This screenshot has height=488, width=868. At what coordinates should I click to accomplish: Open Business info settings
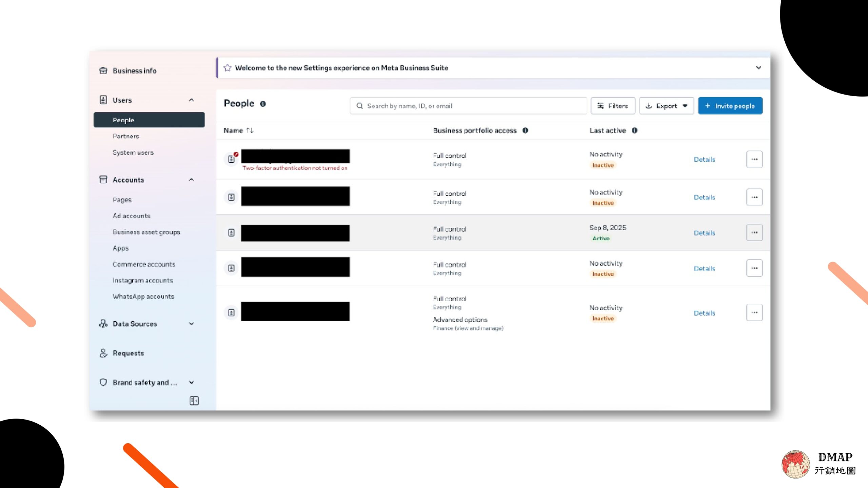134,70
